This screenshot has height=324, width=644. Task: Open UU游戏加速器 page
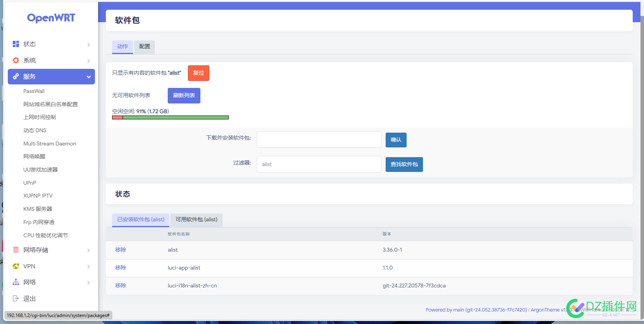click(x=40, y=170)
